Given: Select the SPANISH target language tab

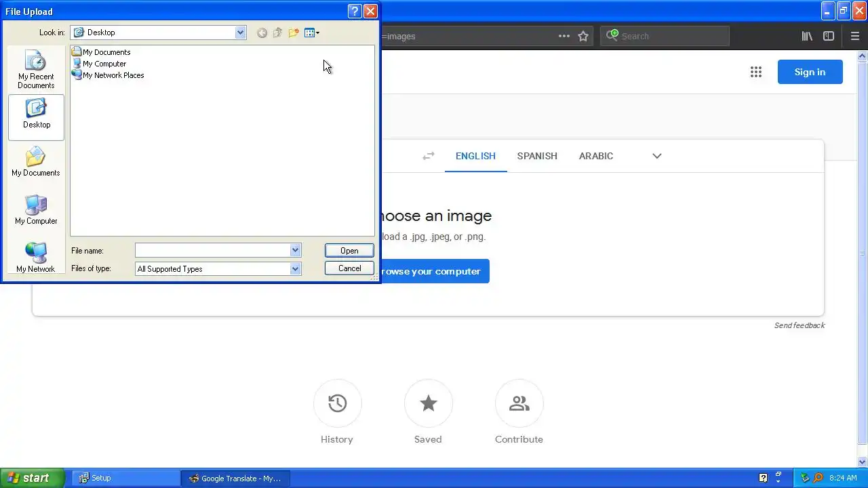Looking at the screenshot, I should click(537, 156).
